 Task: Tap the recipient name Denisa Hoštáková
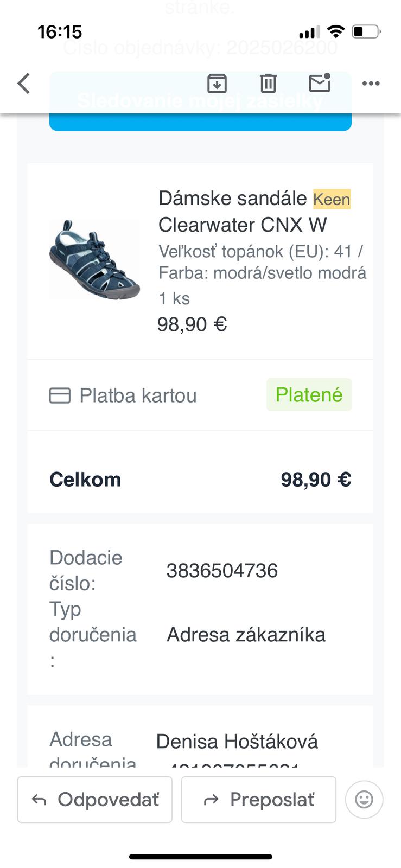tap(237, 741)
